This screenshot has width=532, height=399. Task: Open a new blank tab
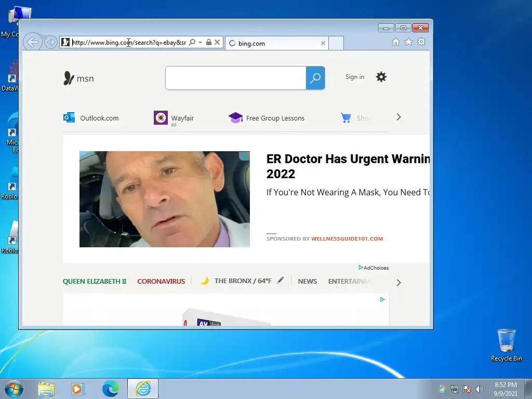[x=336, y=43]
